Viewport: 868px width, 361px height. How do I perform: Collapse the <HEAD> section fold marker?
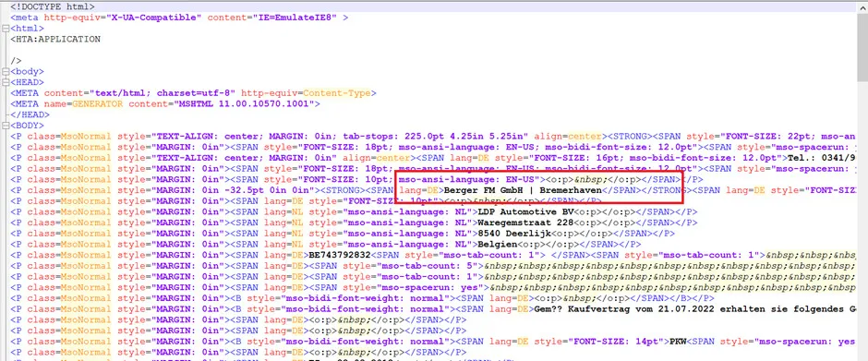(x=5, y=82)
